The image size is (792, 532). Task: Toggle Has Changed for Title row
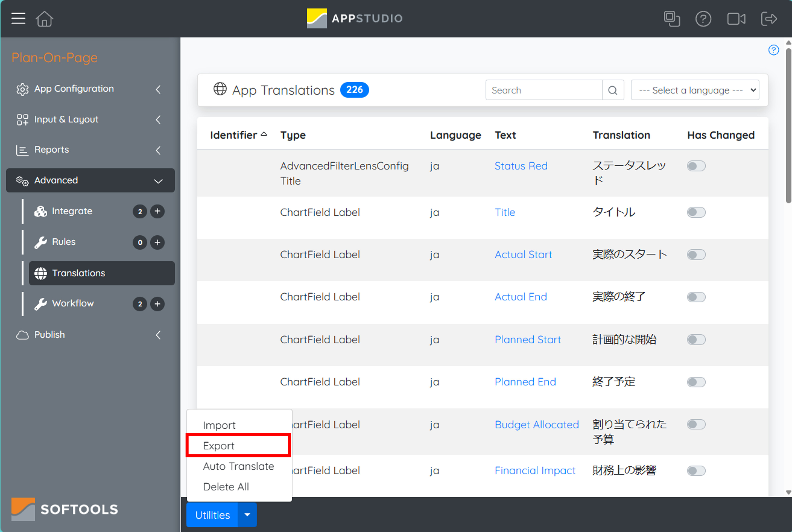pyautogui.click(x=696, y=212)
